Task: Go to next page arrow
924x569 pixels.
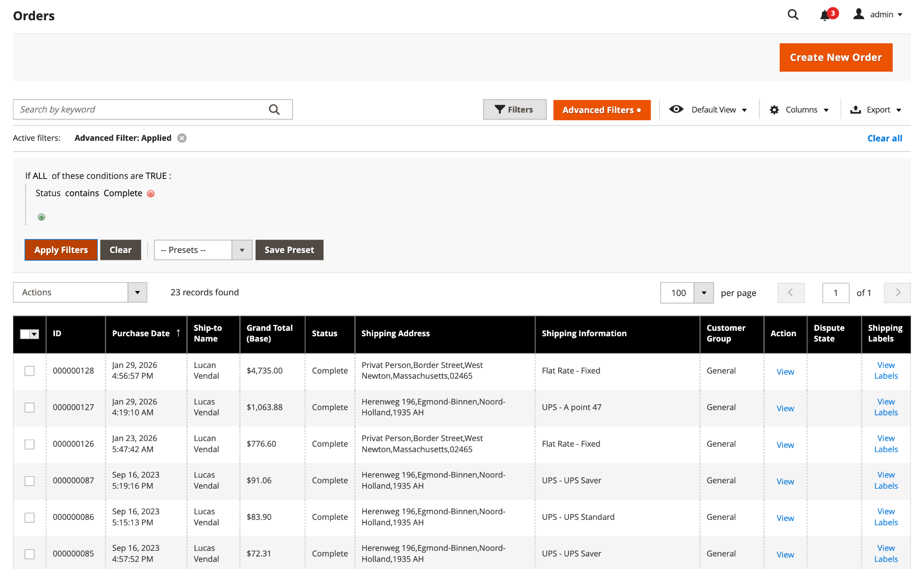Action: point(897,292)
